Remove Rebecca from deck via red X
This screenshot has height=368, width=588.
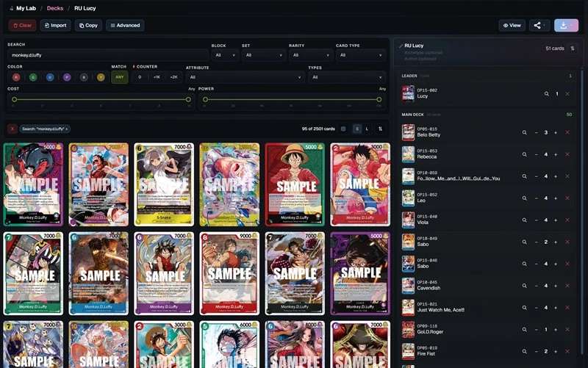567,154
